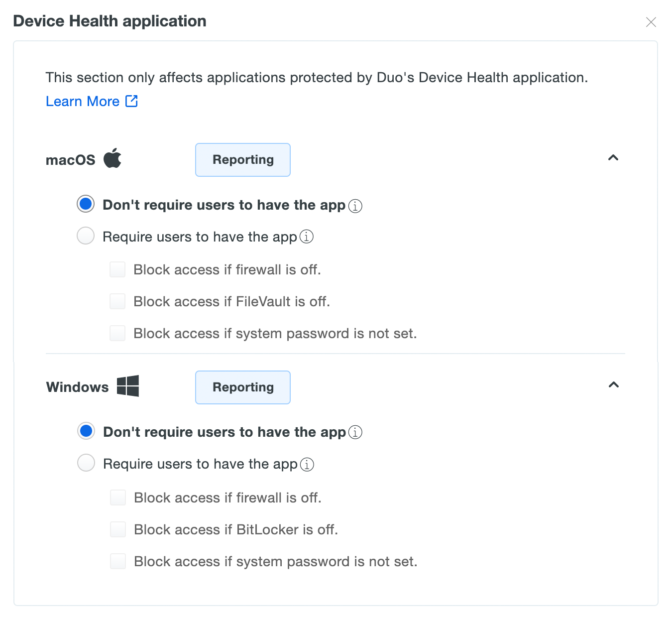Select "Require users to have the app" for Windows

click(86, 463)
